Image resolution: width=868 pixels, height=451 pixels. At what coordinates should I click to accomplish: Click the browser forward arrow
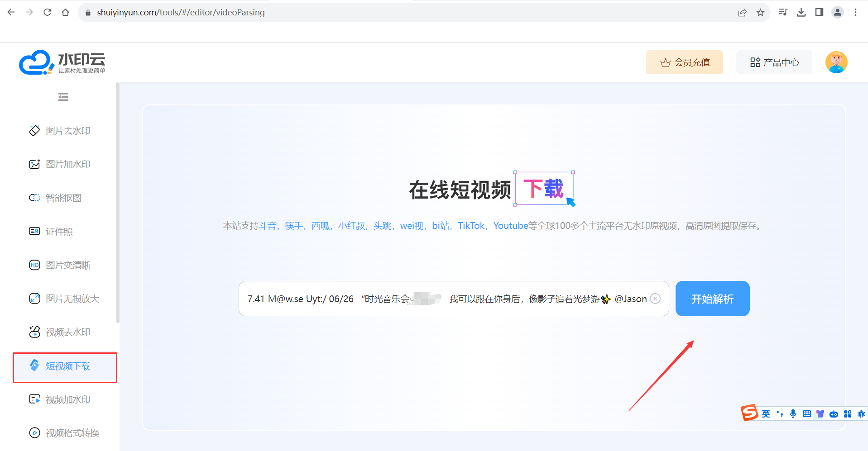[x=29, y=12]
